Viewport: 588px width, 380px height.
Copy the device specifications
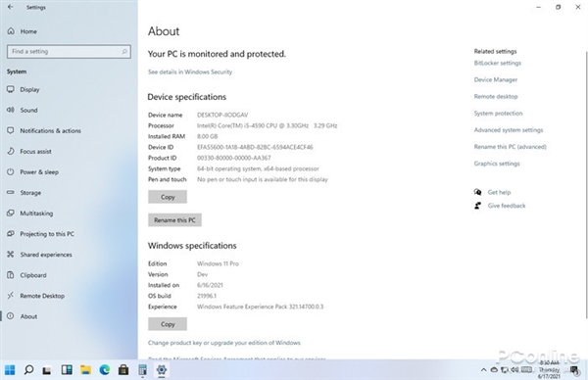pyautogui.click(x=168, y=197)
